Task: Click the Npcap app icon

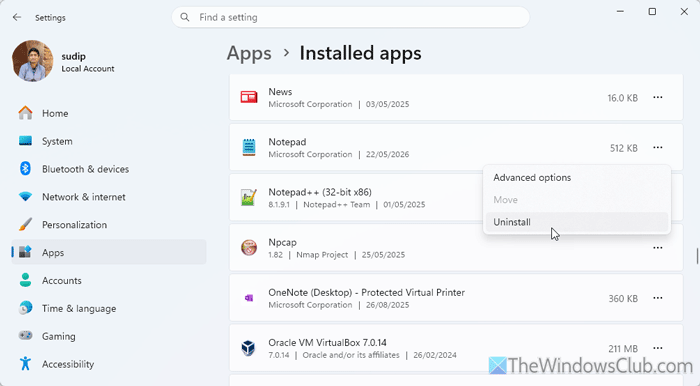Action: click(249, 248)
